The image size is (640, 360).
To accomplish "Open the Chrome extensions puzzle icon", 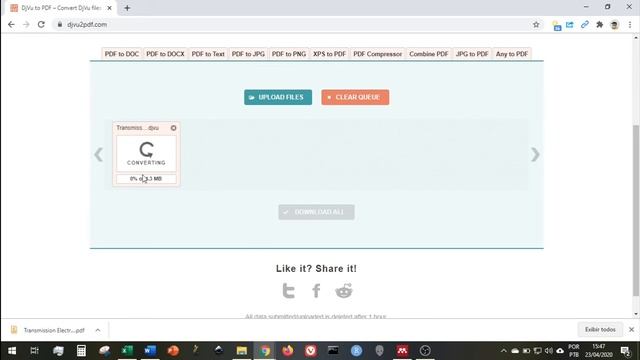I will tap(599, 24).
